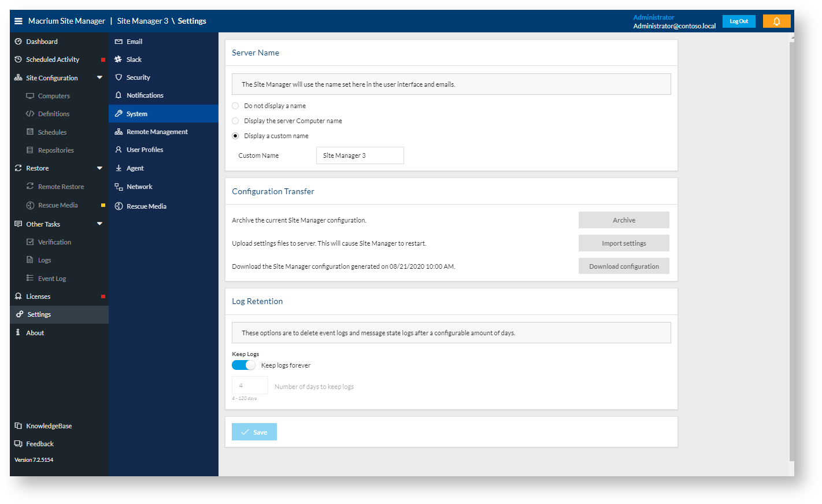Collapse the Restore section arrow
Image resolution: width=822 pixels, height=504 pixels.
[x=99, y=168]
